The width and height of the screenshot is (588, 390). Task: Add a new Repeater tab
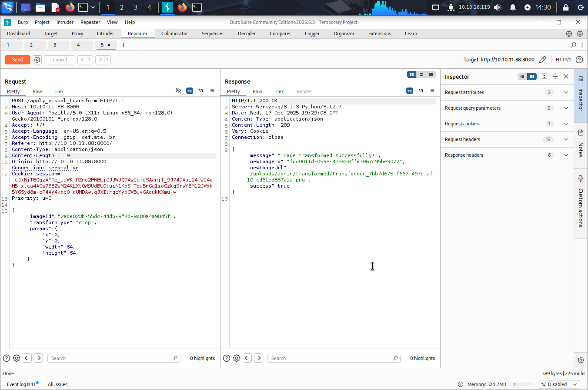pyautogui.click(x=124, y=45)
